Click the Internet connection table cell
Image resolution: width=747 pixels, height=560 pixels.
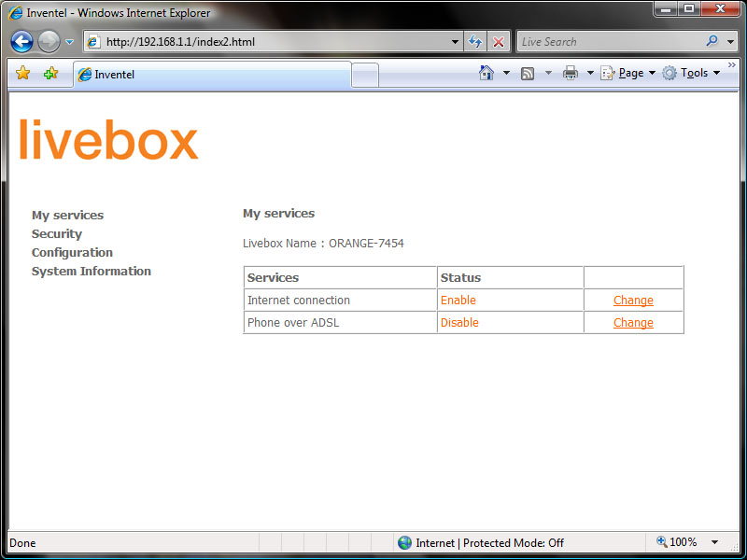[x=340, y=300]
